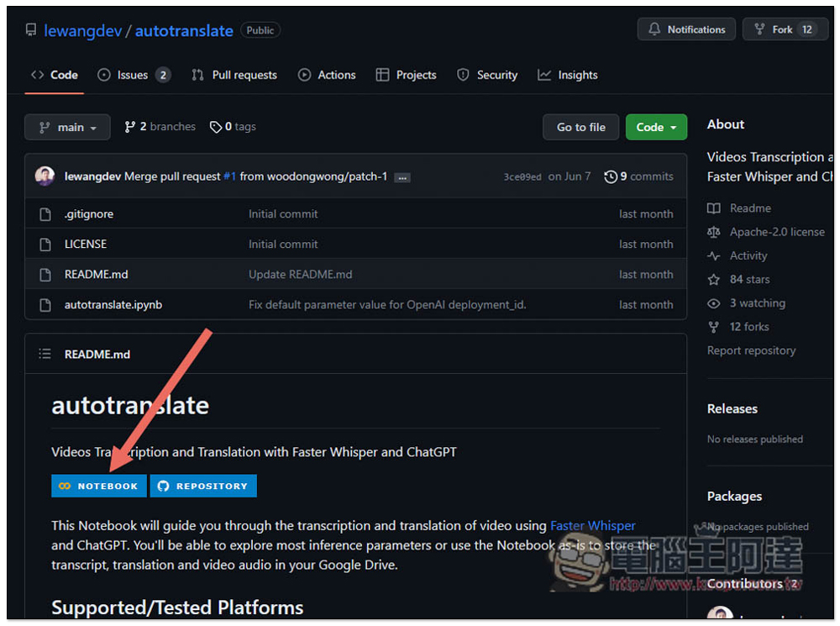Open the Security tab
Viewport: 840px width, 626px height.
tap(487, 75)
